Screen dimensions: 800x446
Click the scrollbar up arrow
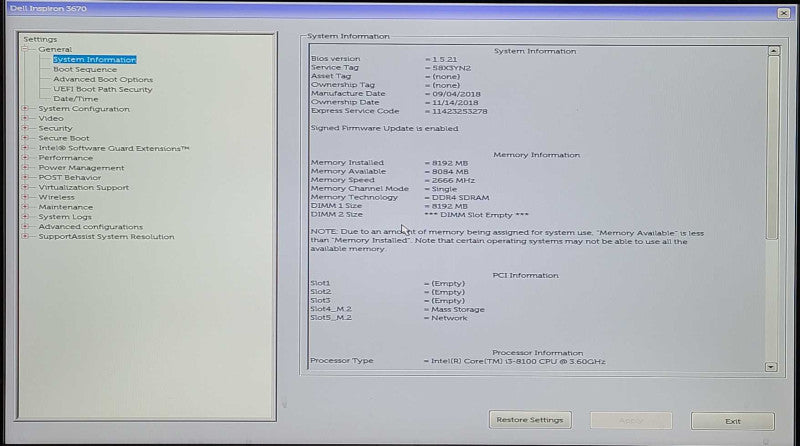(x=773, y=51)
